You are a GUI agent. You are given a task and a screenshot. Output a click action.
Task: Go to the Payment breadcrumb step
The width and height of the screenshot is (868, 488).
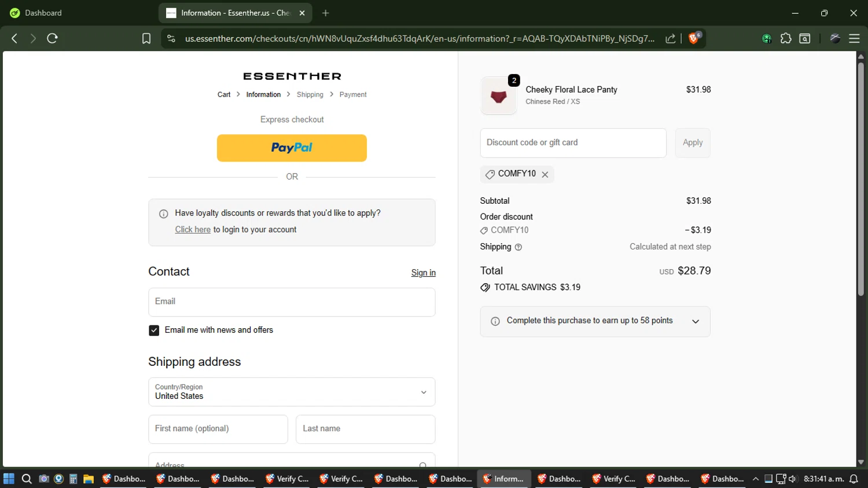(x=353, y=94)
